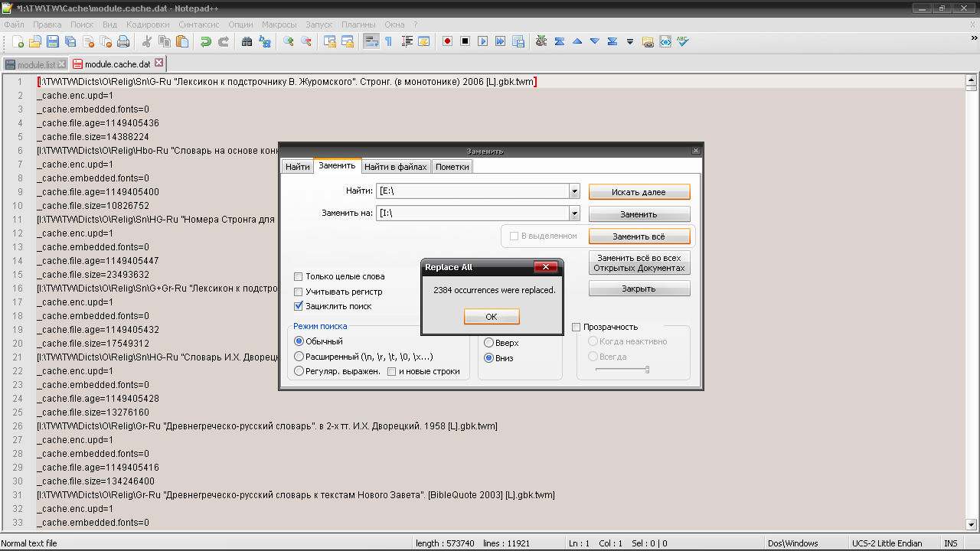Viewport: 980px width, 551px height.
Task: Uncheck the 'Зациклить поиск' checkbox
Action: (299, 306)
